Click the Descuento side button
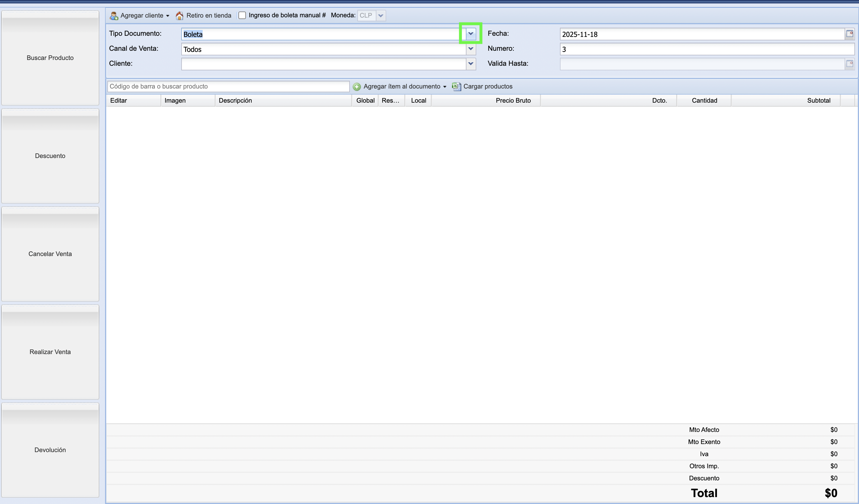The image size is (859, 504). coord(50,156)
